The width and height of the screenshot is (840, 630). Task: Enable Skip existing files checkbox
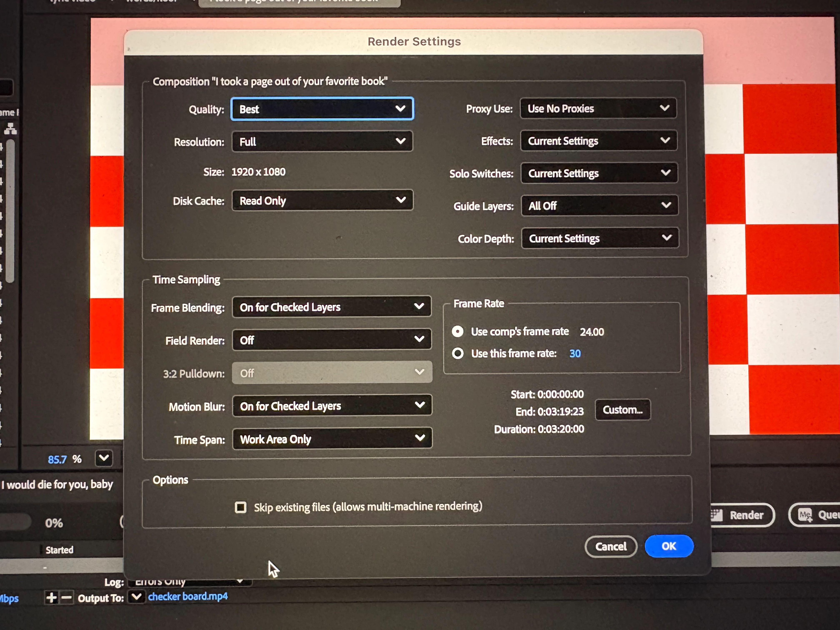[240, 507]
